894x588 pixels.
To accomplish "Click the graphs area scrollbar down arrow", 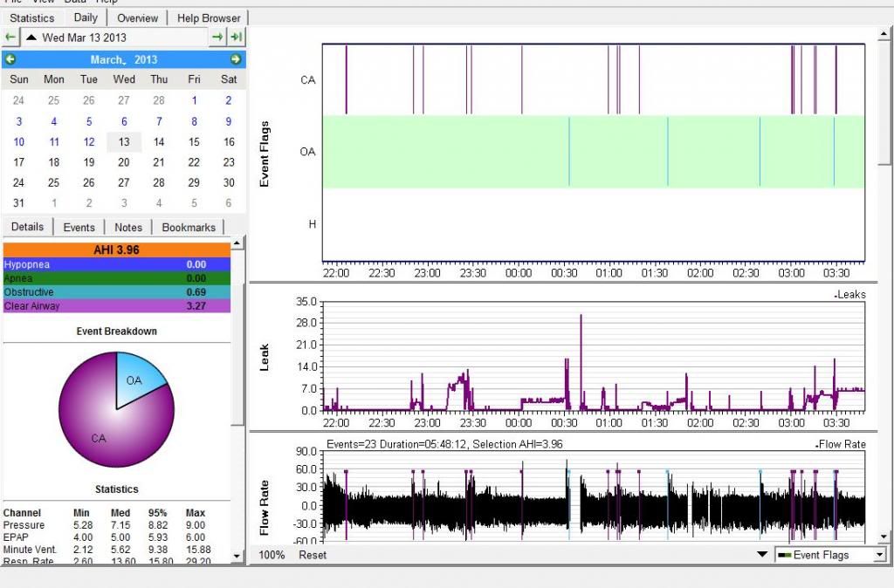I will [884, 537].
